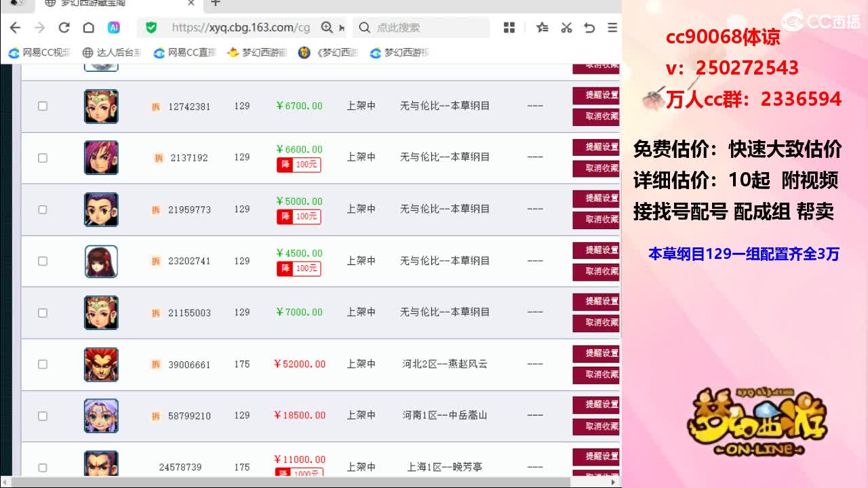Tick the checkbox for item 2137192
The width and height of the screenshot is (868, 488).
[43, 158]
